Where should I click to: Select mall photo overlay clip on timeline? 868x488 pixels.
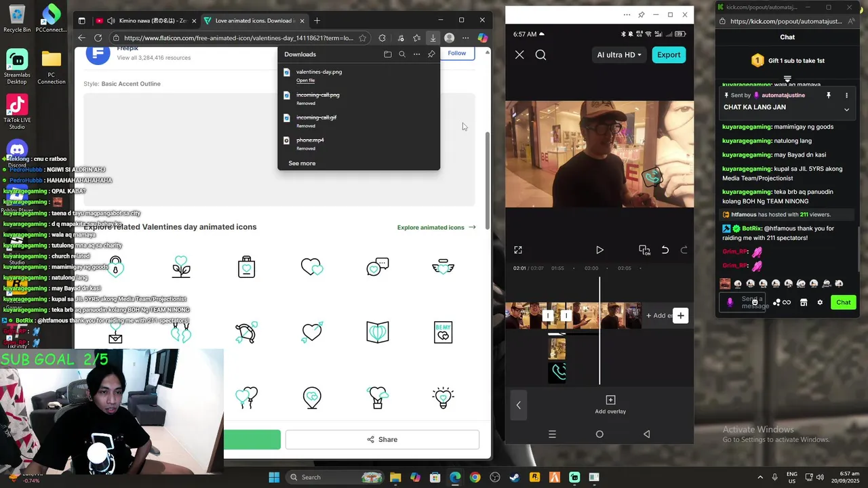(x=557, y=348)
